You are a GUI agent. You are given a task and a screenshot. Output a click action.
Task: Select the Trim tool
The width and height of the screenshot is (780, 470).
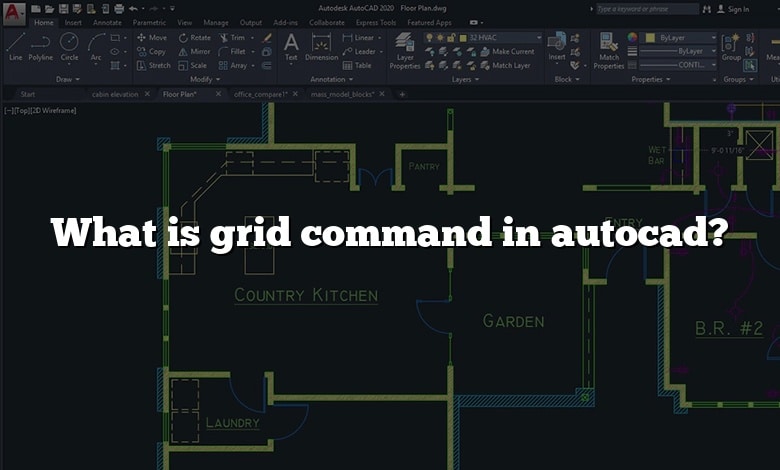tap(232, 37)
